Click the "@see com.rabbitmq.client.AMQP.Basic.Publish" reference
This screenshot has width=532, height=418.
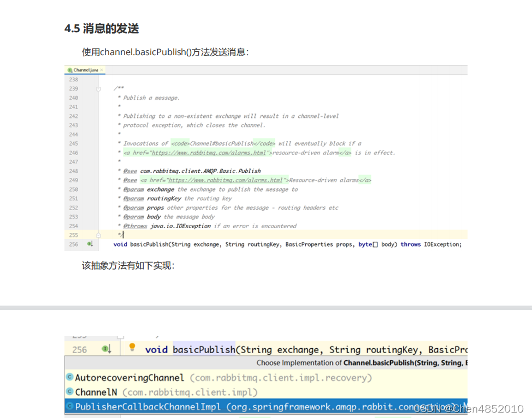pos(192,171)
